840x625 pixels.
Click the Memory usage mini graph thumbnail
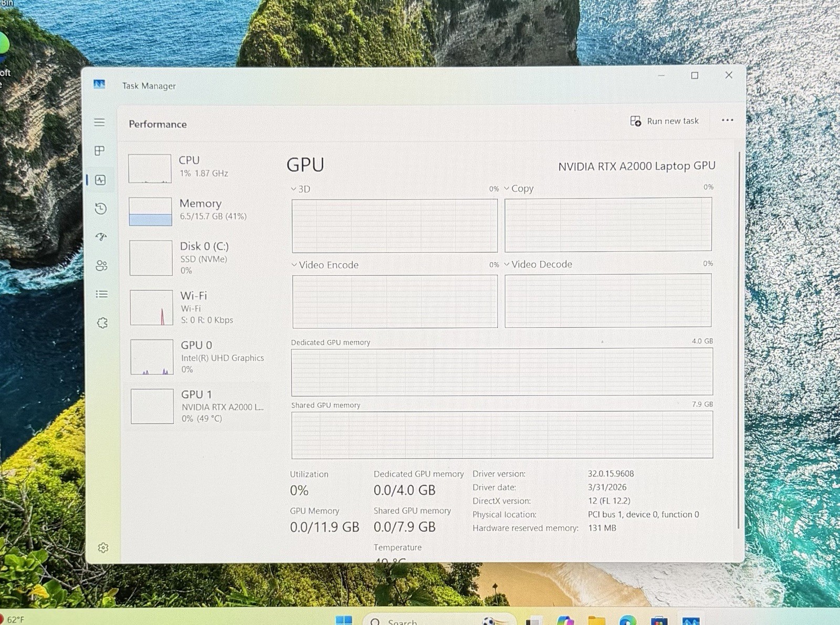150,212
